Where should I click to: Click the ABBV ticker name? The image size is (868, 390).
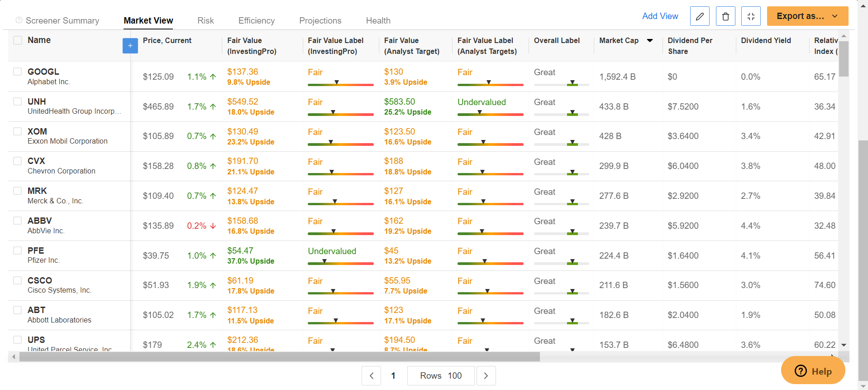40,221
